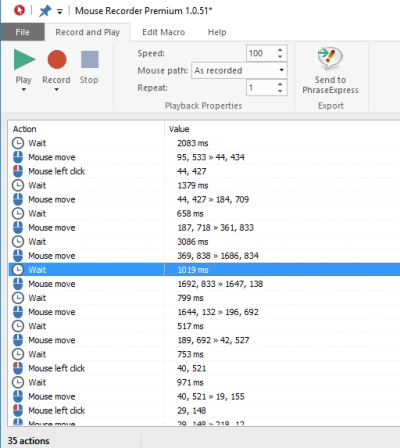Select mouse icon of move 40, 521 » 19, 155 row
This screenshot has height=448, width=400.
coord(18,396)
